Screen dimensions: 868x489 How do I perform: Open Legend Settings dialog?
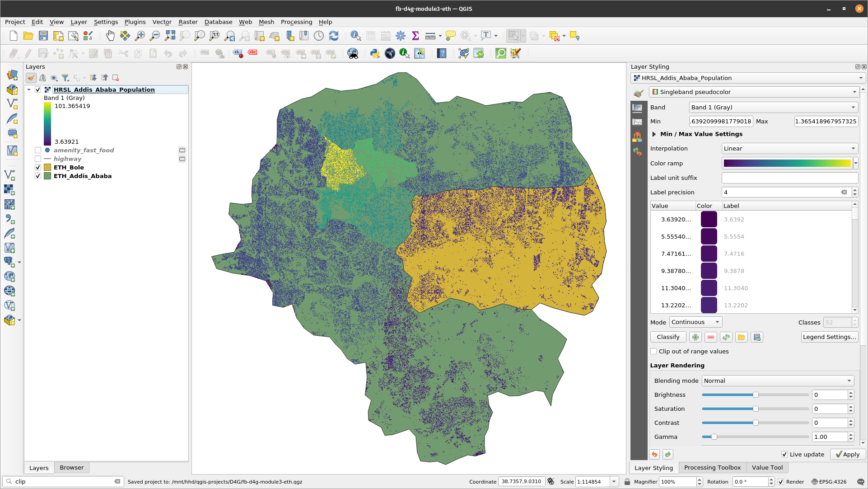(x=829, y=337)
